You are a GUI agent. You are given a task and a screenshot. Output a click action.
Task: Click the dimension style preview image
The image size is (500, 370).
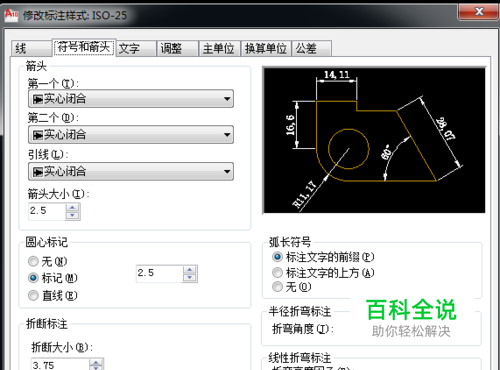[x=374, y=140]
